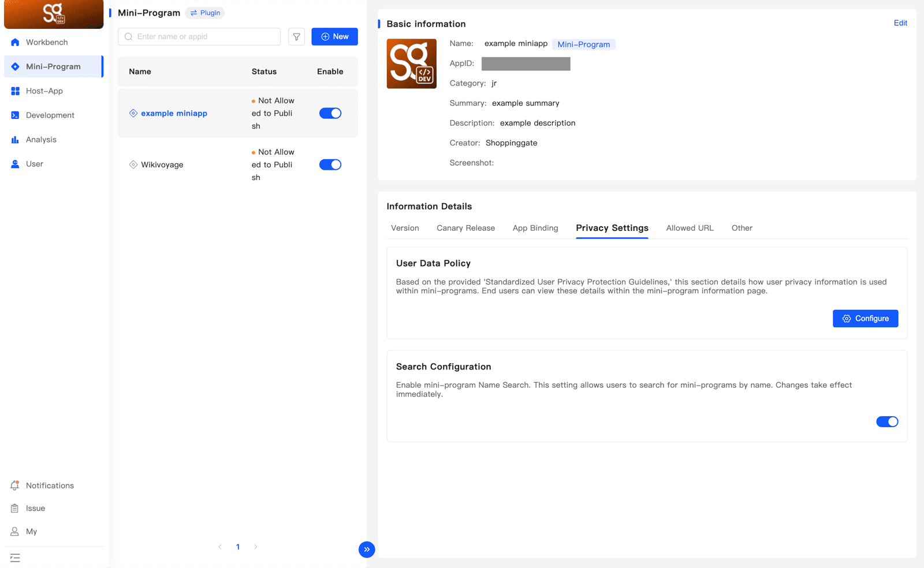Screen dimensions: 924x568
Task: Open the Other tab
Action: point(742,228)
